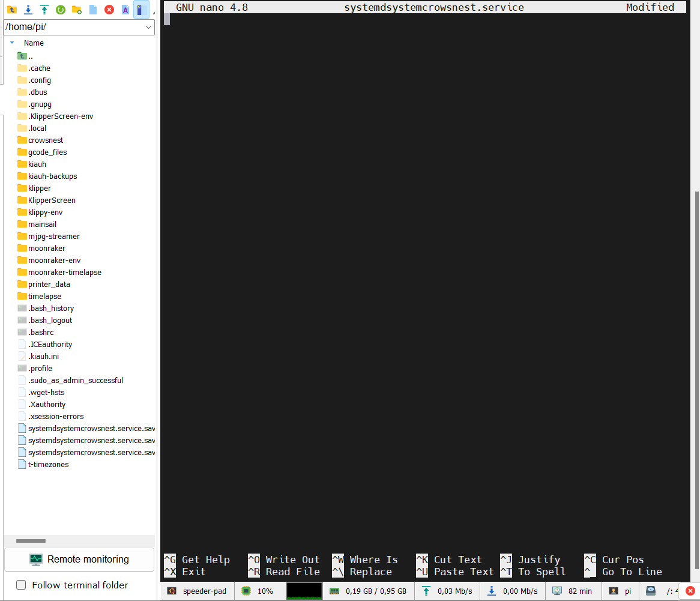Toggle the Follow terminal folder checkbox

coord(21,585)
